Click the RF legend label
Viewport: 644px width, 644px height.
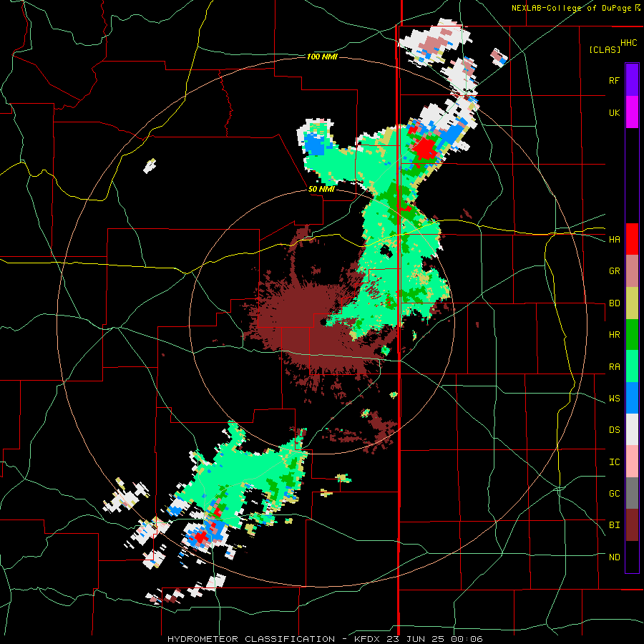[x=614, y=80]
